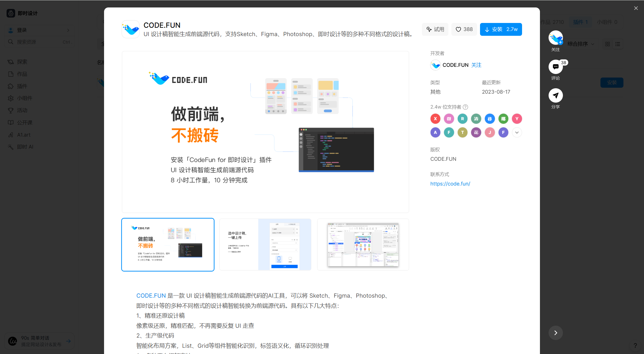Select the first 做前端 thumbnail
This screenshot has width=644, height=354.
(168, 245)
